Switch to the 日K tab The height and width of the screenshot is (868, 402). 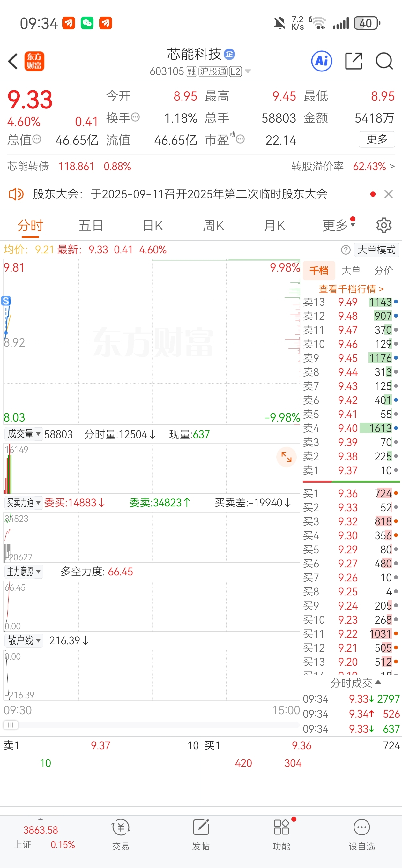pyautogui.click(x=153, y=225)
